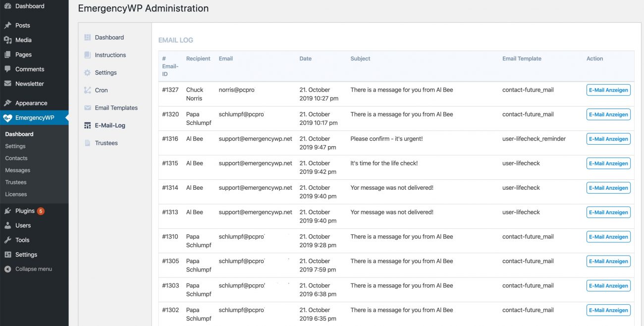Select EmergencyWP in the admin menu
Screen dimensions: 644x326
pos(34,118)
